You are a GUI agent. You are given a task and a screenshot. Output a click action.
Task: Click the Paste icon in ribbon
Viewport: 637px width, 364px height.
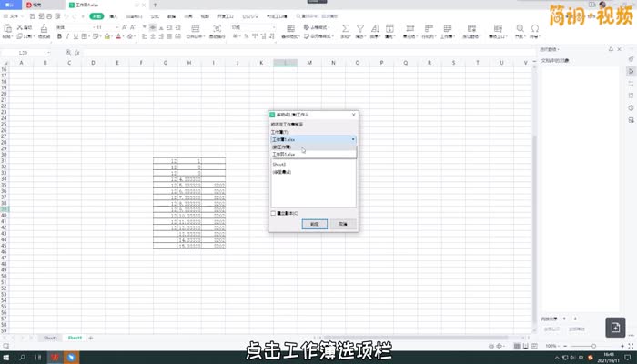click(x=8, y=30)
